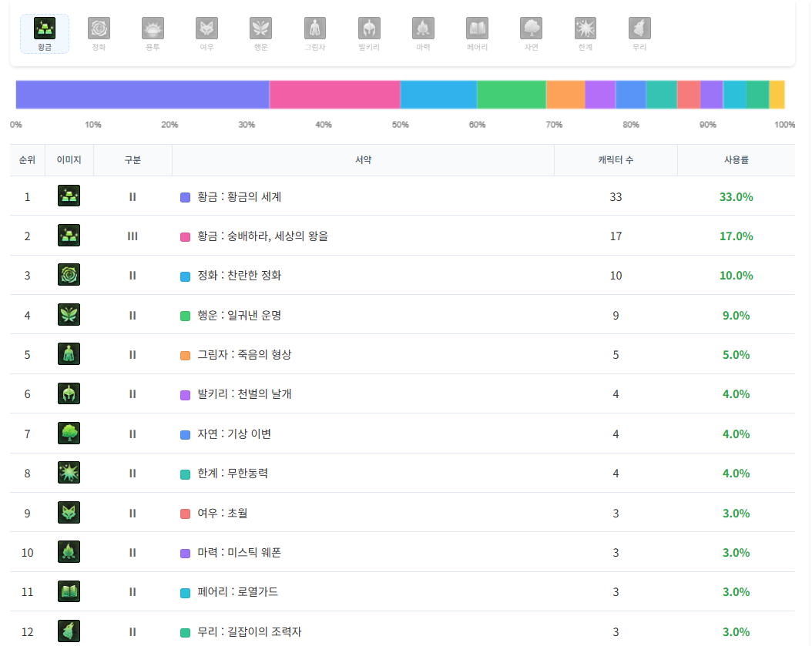812x646 pixels.
Task: Click the pink segment of the usage bar
Action: pyautogui.click(x=334, y=94)
